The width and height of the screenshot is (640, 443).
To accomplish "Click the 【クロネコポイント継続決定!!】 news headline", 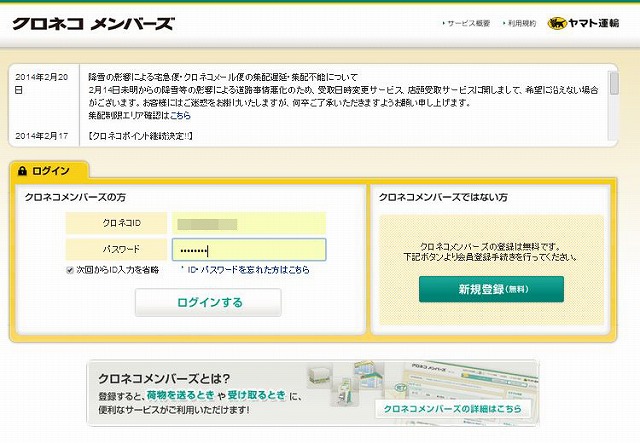I will 140,136.
